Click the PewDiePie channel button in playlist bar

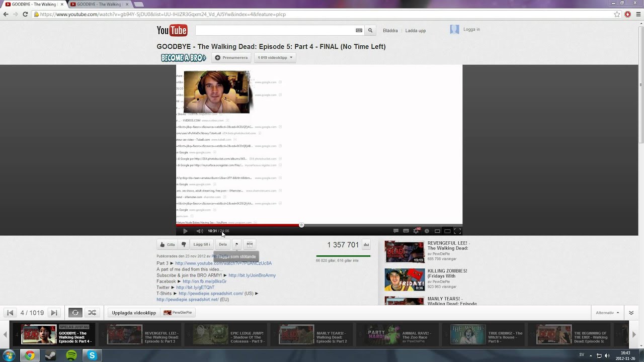178,313
